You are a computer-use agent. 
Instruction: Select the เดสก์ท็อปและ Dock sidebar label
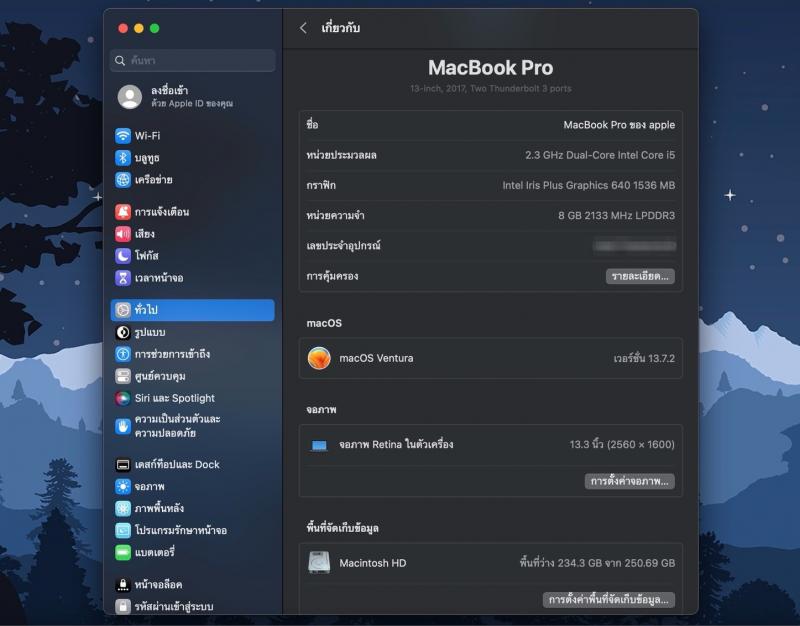pos(177,464)
